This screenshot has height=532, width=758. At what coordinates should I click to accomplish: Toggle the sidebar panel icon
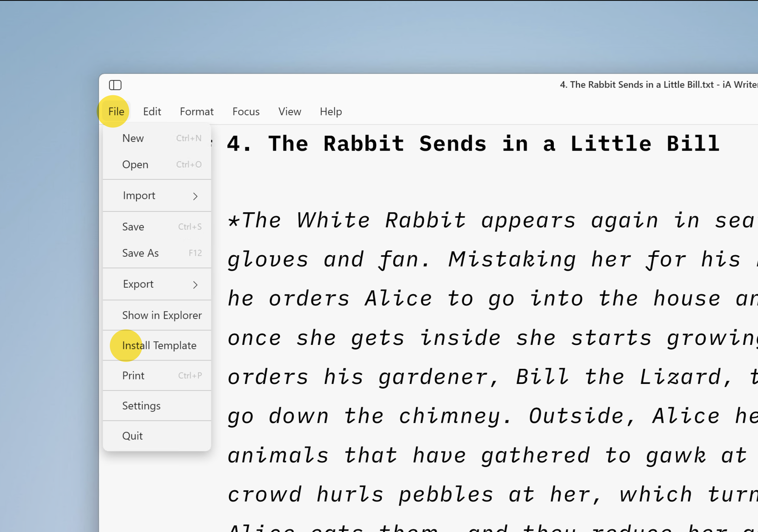point(115,85)
